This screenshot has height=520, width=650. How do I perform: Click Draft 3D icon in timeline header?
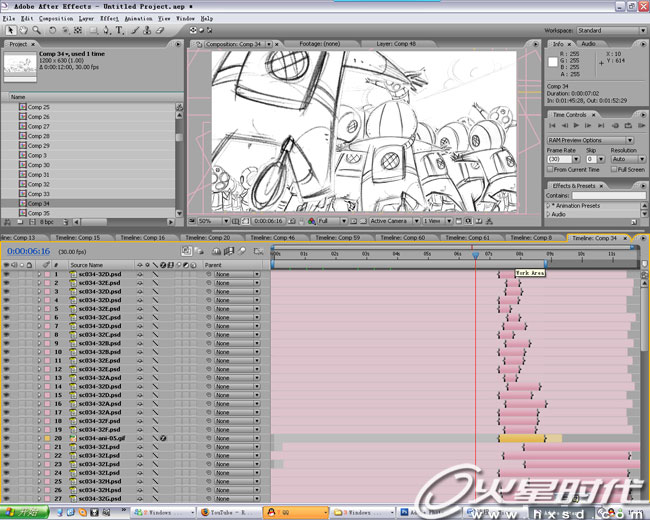point(199,251)
